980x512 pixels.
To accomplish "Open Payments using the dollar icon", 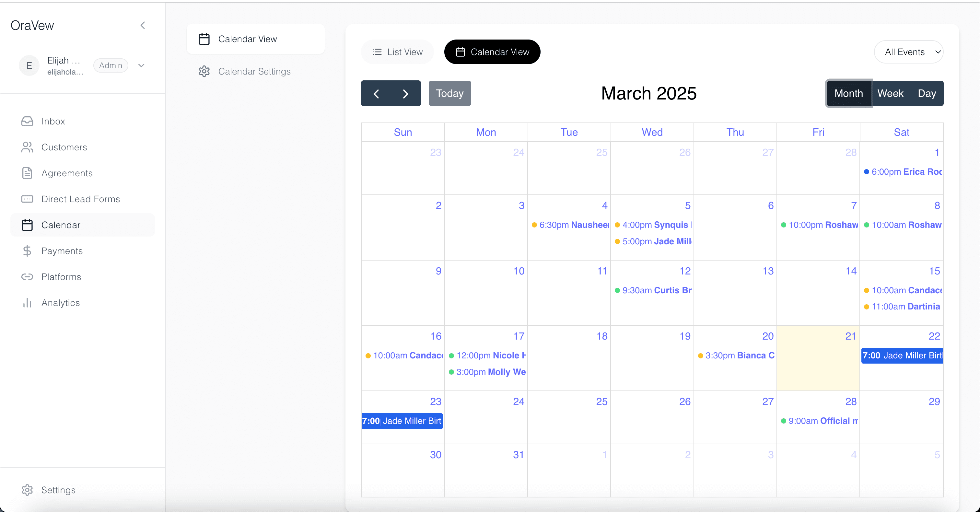I will 27,251.
